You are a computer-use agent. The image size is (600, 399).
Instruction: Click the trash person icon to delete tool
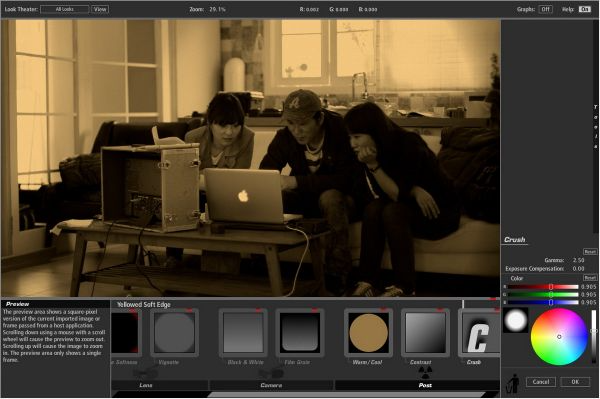point(513,383)
